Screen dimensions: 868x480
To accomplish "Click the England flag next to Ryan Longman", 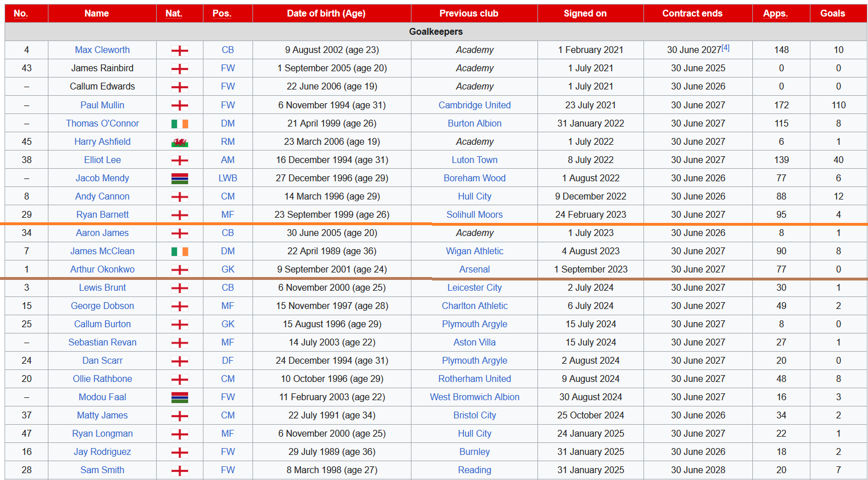I will [180, 434].
